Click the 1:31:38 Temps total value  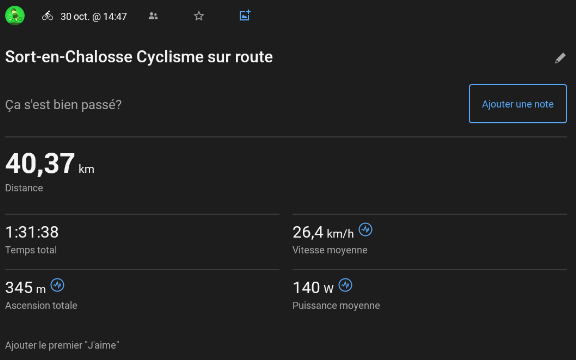click(x=32, y=232)
